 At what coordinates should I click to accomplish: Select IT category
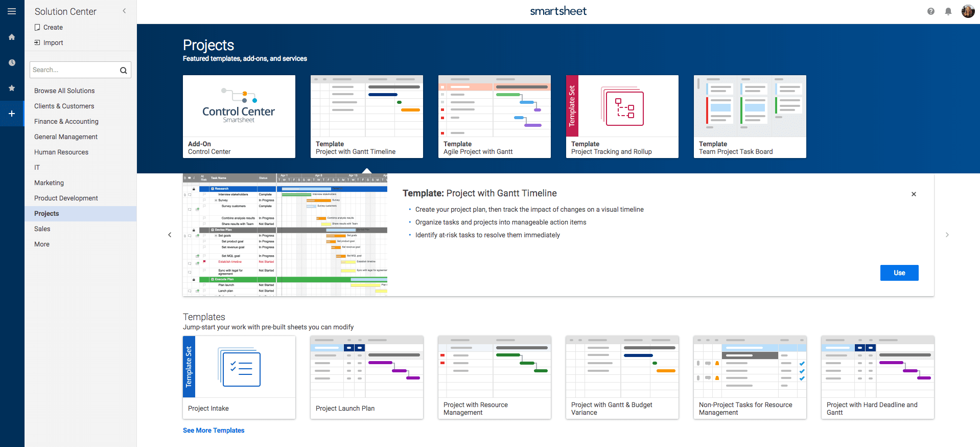click(x=37, y=167)
